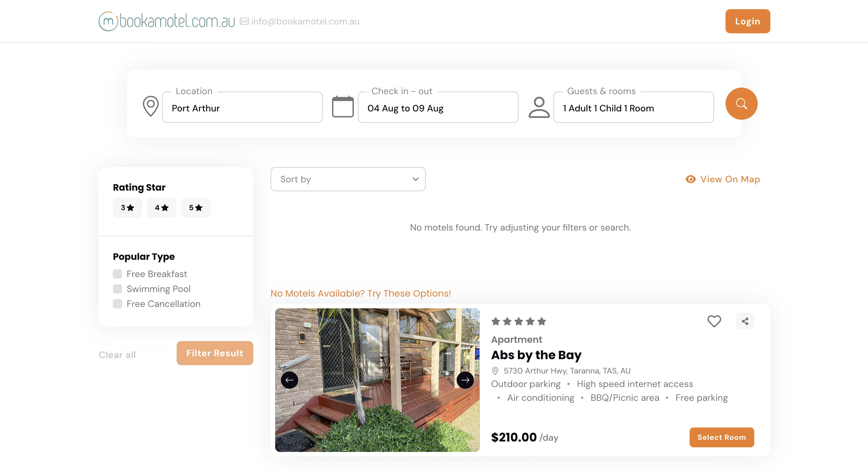868x472 pixels.
Task: Show previous photo with left arrow
Action: (x=289, y=380)
